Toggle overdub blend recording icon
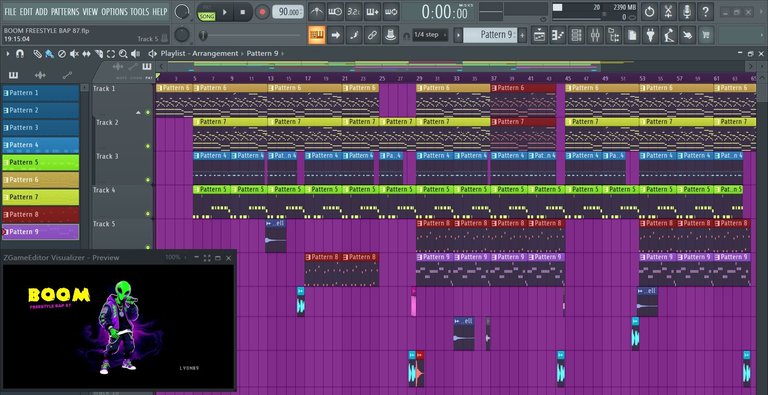This screenshot has height=395, width=768. pyautogui.click(x=372, y=12)
